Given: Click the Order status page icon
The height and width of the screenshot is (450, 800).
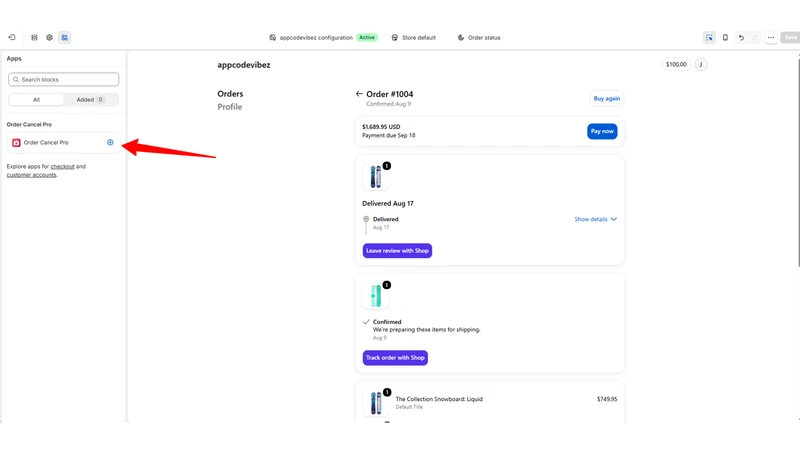Looking at the screenshot, I should pyautogui.click(x=461, y=37).
